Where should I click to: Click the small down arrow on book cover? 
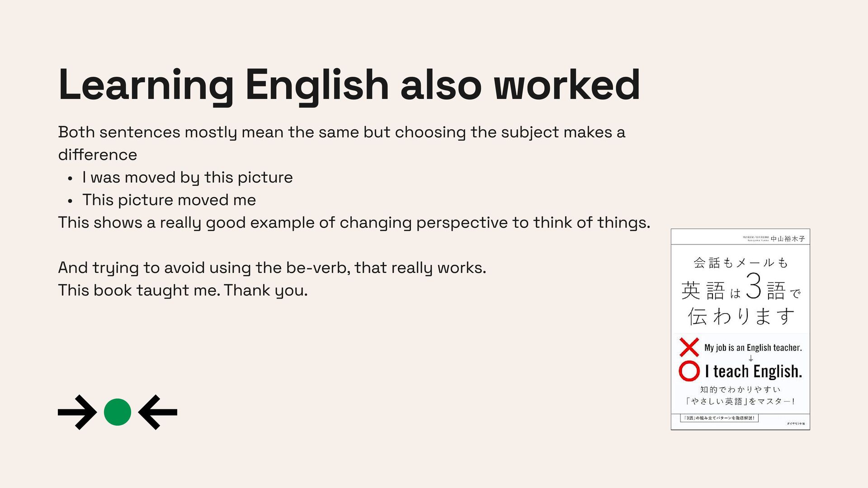tap(750, 358)
